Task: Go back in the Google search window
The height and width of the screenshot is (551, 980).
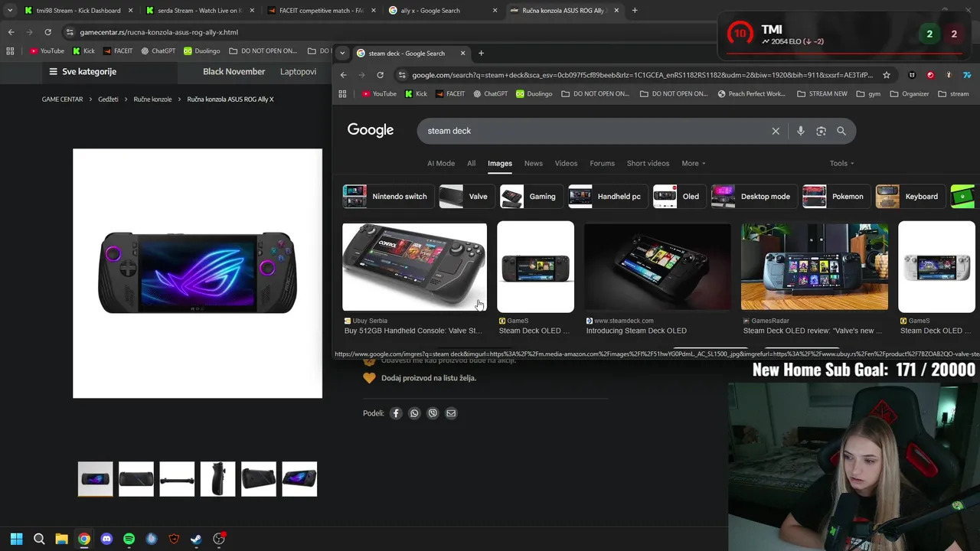Action: tap(343, 75)
